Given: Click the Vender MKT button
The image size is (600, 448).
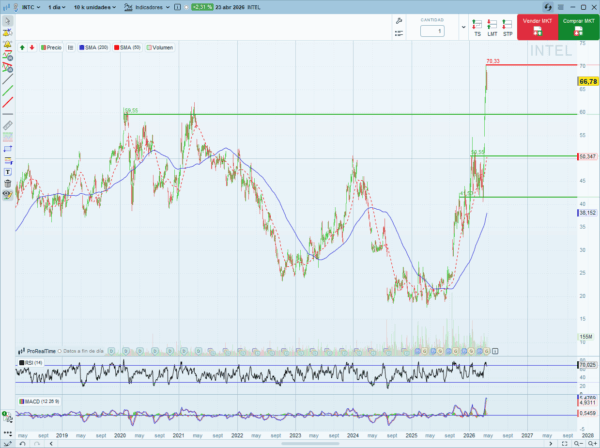Looking at the screenshot, I should coord(537,27).
